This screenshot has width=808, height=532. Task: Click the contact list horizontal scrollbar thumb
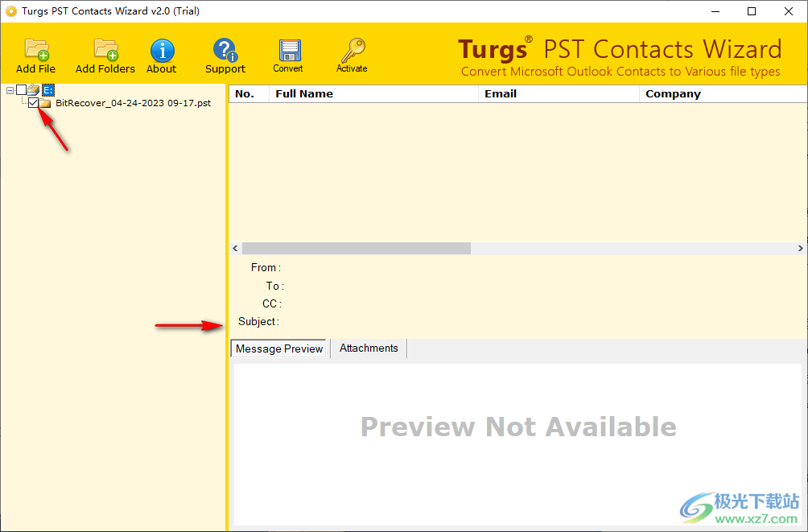pyautogui.click(x=356, y=249)
